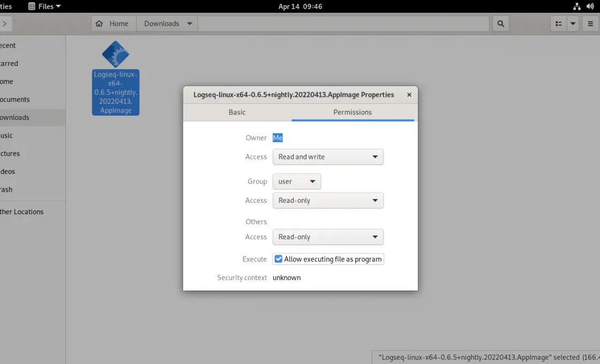Open Pictures in the sidebar
Screen dimensions: 600x364
click(x=33, y=153)
